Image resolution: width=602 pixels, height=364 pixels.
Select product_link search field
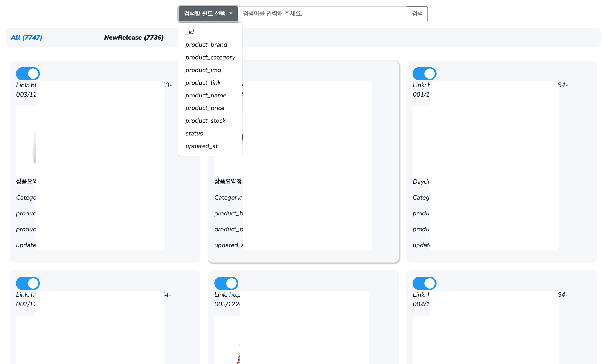tap(203, 83)
